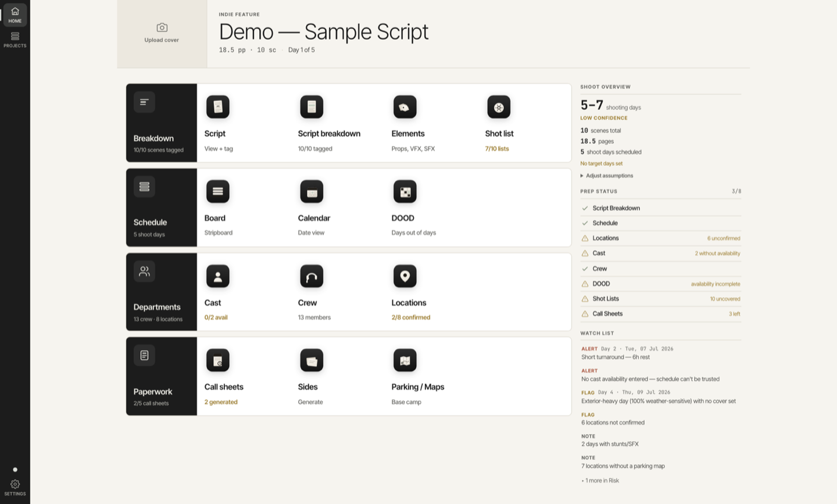
Task: Open the Call sheets tile icon
Action: pyautogui.click(x=218, y=360)
